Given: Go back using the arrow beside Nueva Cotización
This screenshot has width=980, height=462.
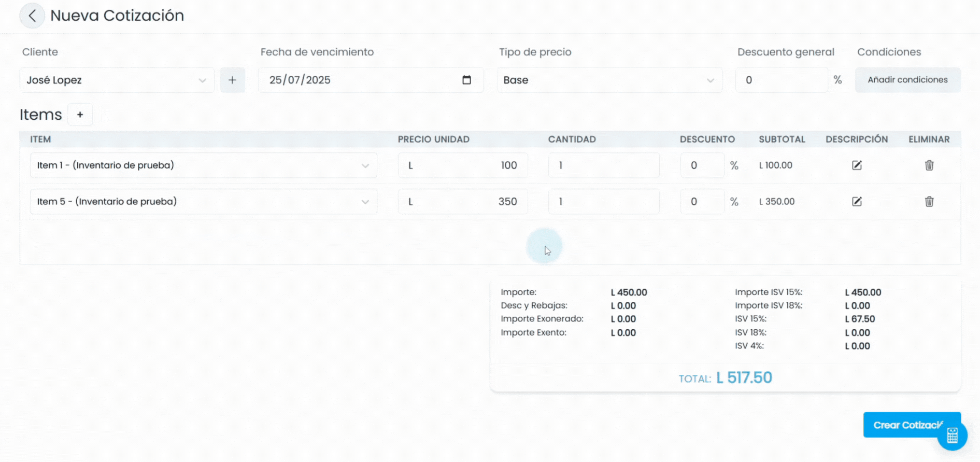Looking at the screenshot, I should click(32, 16).
